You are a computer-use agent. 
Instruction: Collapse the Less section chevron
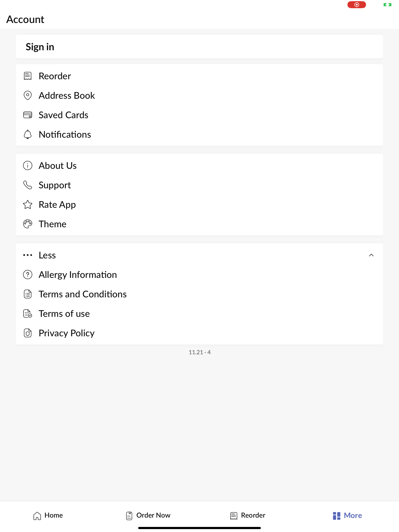pos(371,255)
